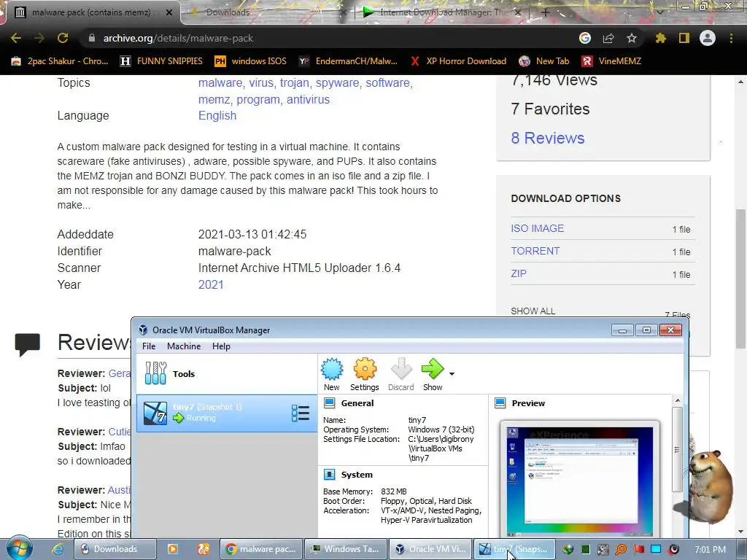This screenshot has width=747, height=560.
Task: Bookmark this page with the star icon
Action: [x=632, y=38]
